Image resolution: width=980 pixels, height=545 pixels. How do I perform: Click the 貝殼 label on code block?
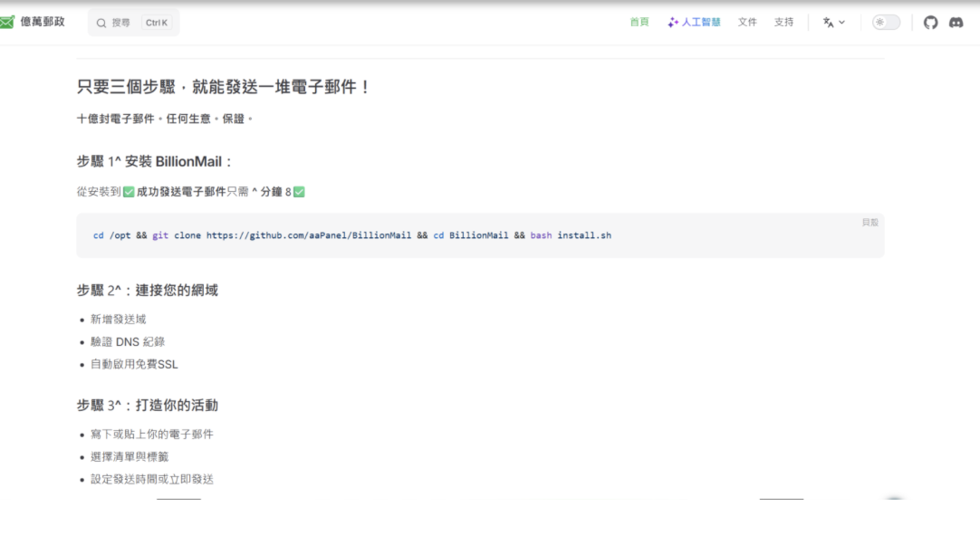[x=870, y=222]
